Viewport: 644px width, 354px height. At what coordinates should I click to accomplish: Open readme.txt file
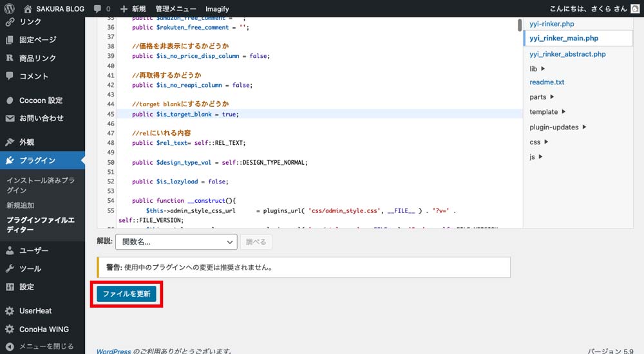547,82
